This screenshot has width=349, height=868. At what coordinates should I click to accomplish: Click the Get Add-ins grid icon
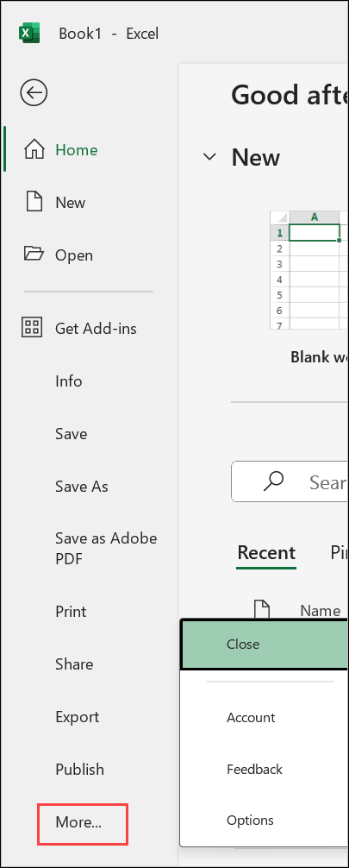click(32, 328)
